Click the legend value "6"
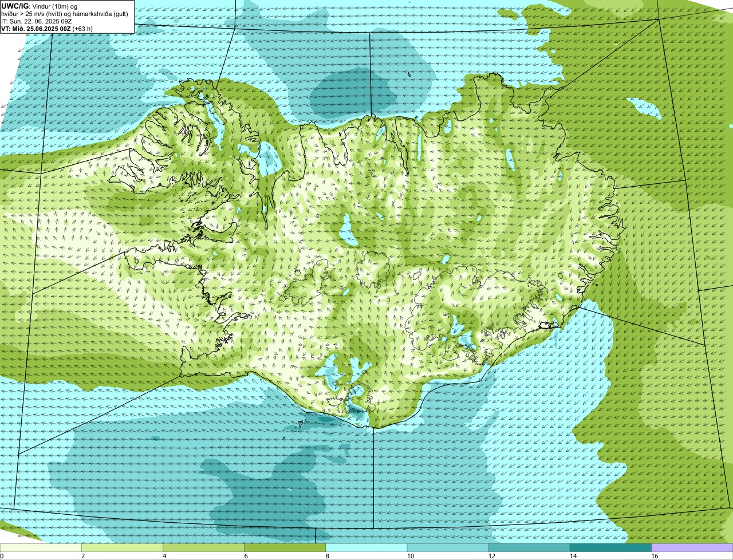This screenshot has width=733, height=560. click(x=246, y=556)
